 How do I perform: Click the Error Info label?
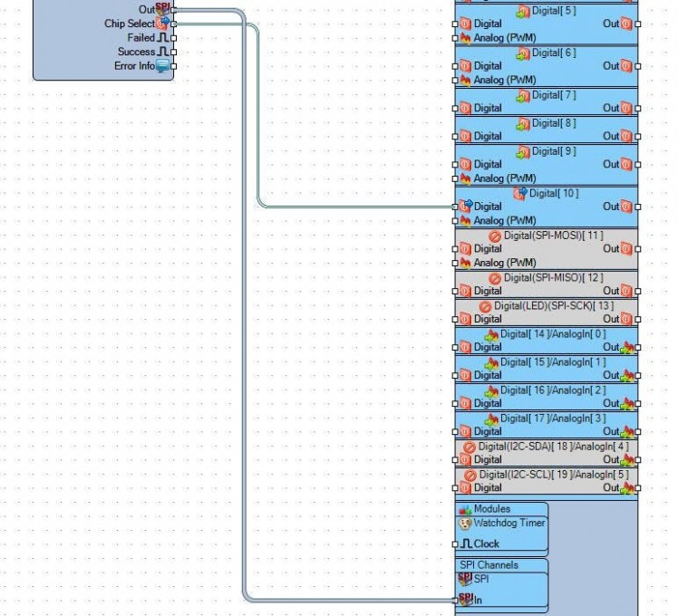(x=134, y=66)
